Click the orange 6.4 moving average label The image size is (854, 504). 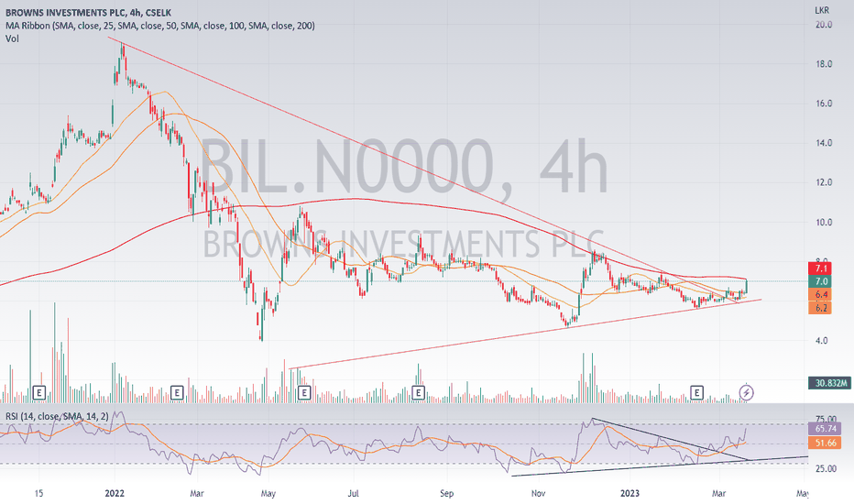click(x=821, y=294)
